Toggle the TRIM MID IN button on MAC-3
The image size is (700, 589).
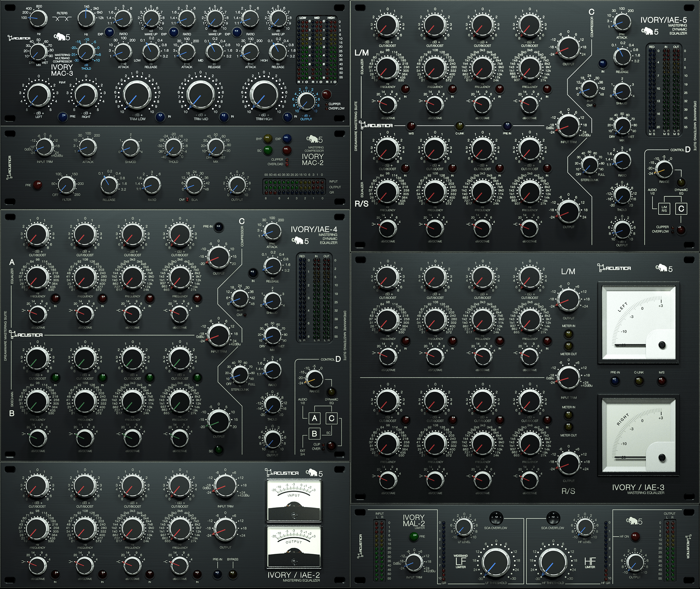click(224, 117)
